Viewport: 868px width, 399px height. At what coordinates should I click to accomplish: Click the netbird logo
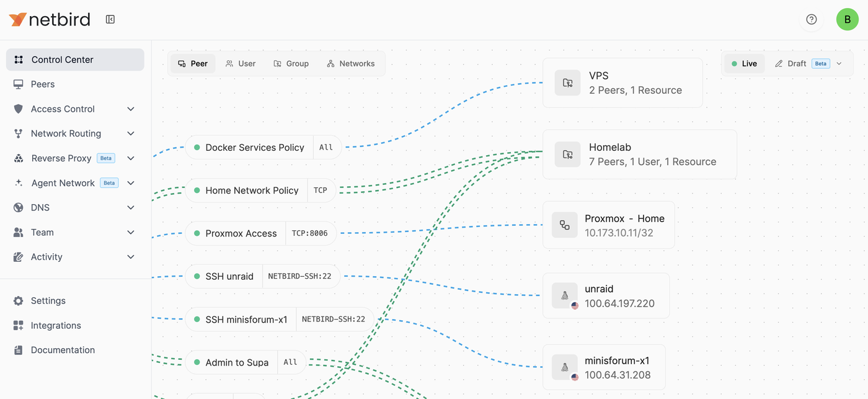[x=50, y=19]
